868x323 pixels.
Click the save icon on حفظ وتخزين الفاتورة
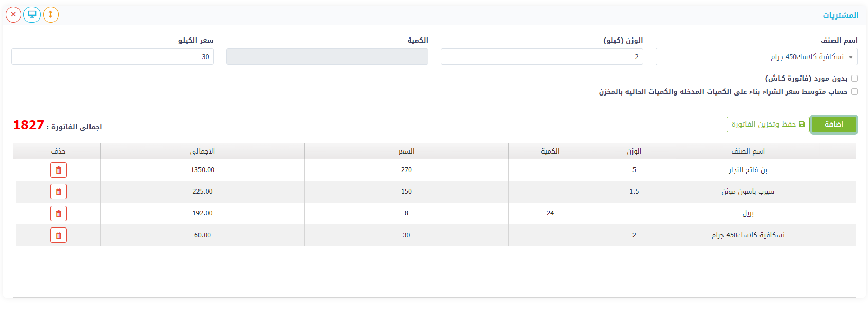point(802,125)
